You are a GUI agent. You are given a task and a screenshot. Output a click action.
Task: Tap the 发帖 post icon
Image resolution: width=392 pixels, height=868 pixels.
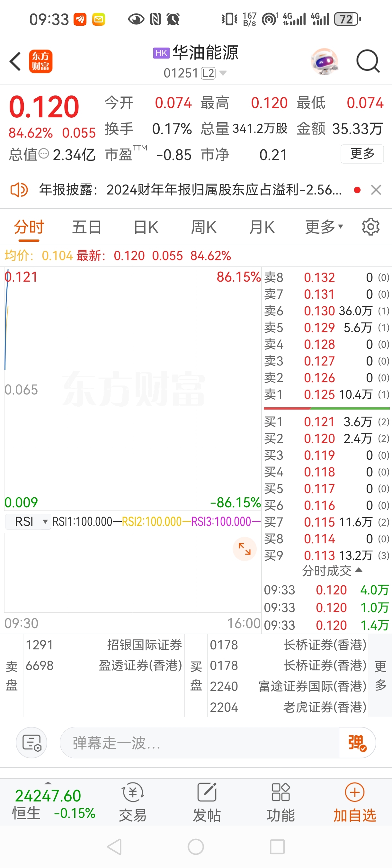tap(207, 803)
